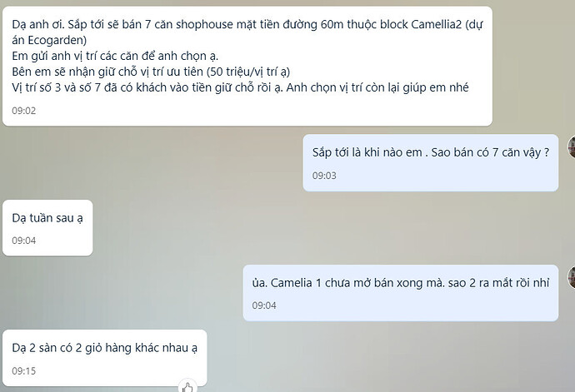Select the '2 sàn có 2 giỏ hàng' message
Image resolution: width=575 pixels, height=392 pixels.
point(105,358)
